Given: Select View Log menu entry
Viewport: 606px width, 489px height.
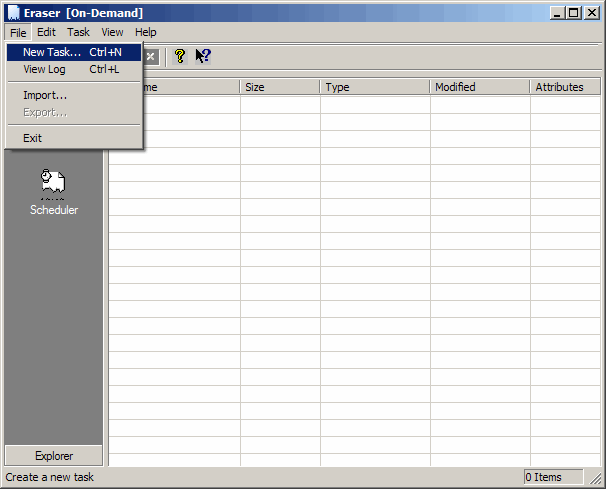Looking at the screenshot, I should (74, 69).
